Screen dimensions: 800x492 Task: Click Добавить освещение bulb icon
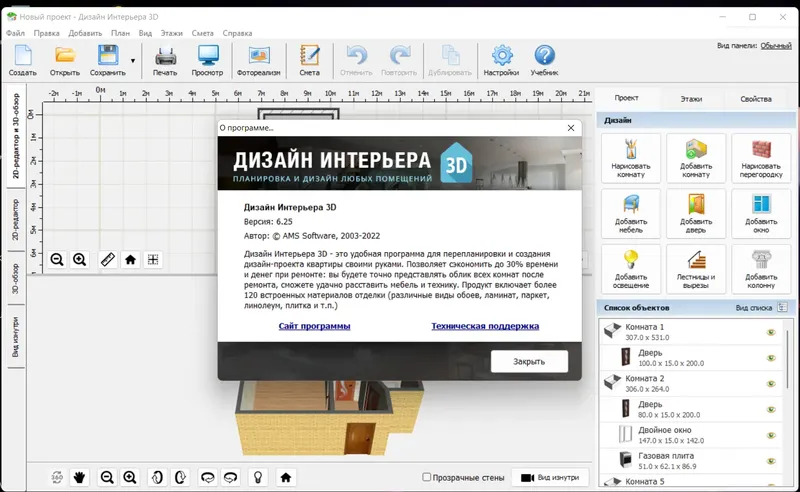pos(631,269)
